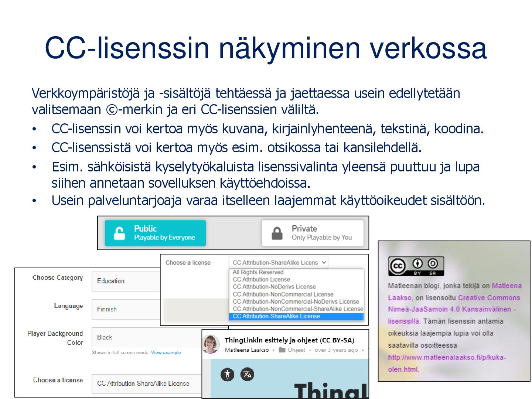Image resolution: width=532 pixels, height=399 pixels.
Task: Open the Language field showing Finnish
Action: coord(126,309)
